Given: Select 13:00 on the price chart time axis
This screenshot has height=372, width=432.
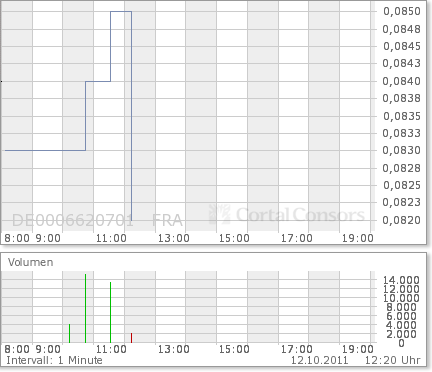Looking at the screenshot, I should 173,238.
